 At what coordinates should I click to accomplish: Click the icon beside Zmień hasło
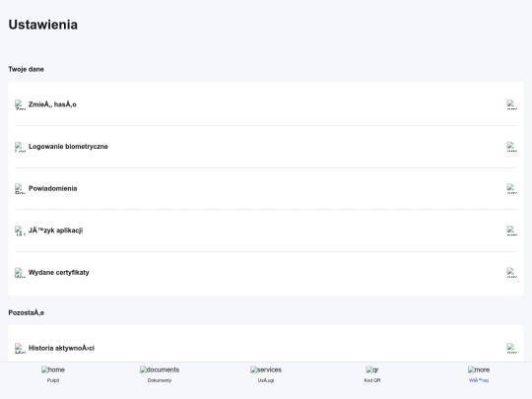[x=20, y=104]
